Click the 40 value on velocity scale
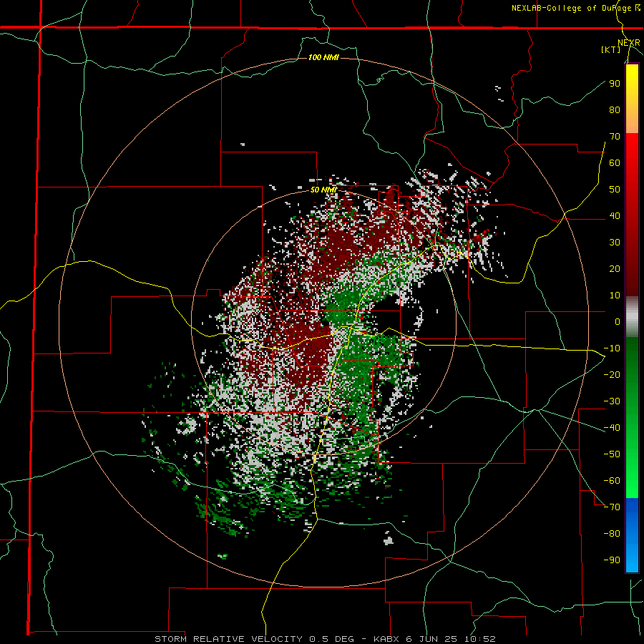Image resolution: width=644 pixels, height=644 pixels. 615,215
